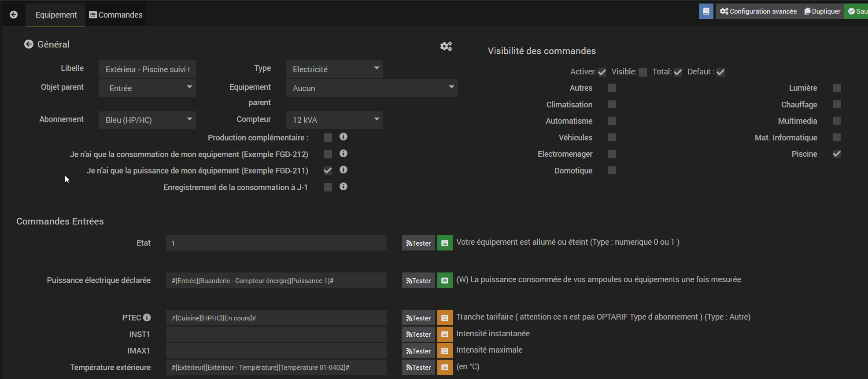Viewport: 868px width, 379px height.
Task: Click the Libelle input field
Action: (x=148, y=69)
